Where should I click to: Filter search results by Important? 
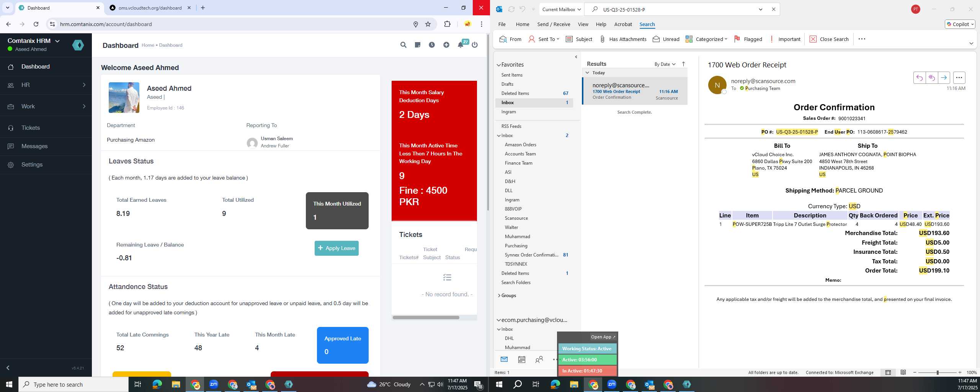coord(784,39)
